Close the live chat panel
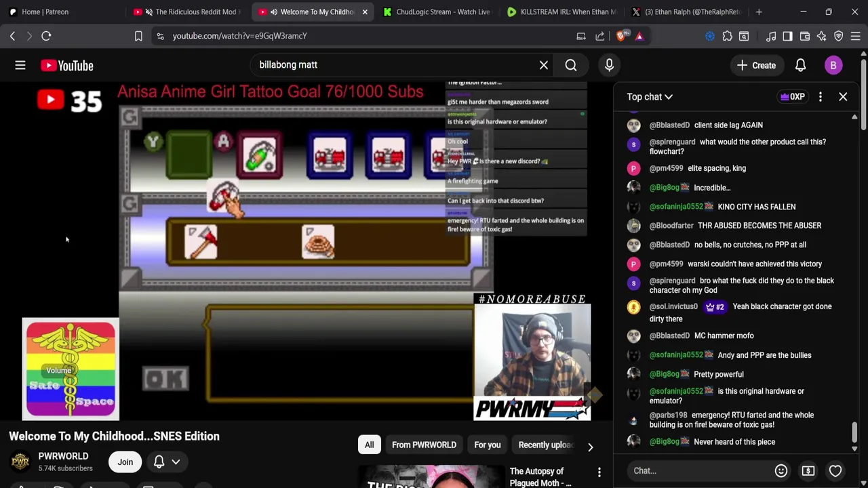This screenshot has height=488, width=868. tap(843, 97)
